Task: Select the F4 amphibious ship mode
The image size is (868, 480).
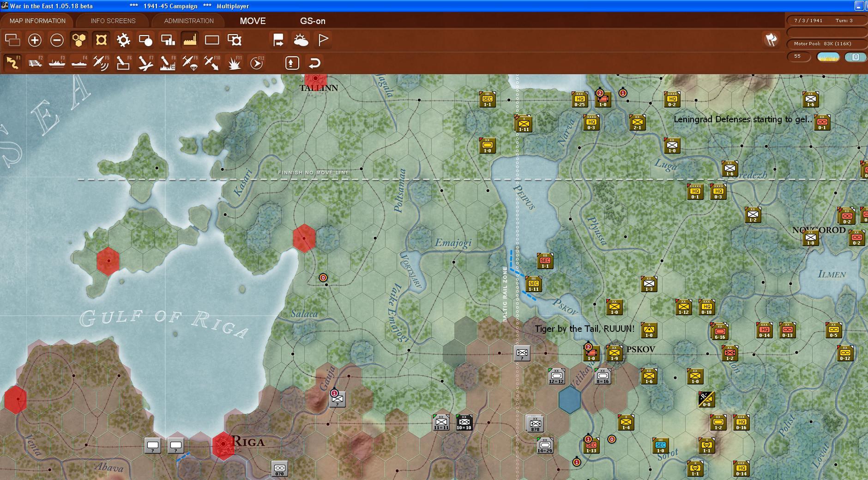Action: tap(79, 63)
